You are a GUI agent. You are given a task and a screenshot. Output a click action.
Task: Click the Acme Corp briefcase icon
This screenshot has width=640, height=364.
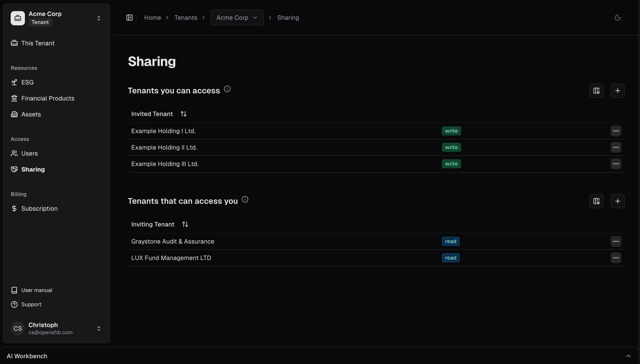[x=17, y=18]
